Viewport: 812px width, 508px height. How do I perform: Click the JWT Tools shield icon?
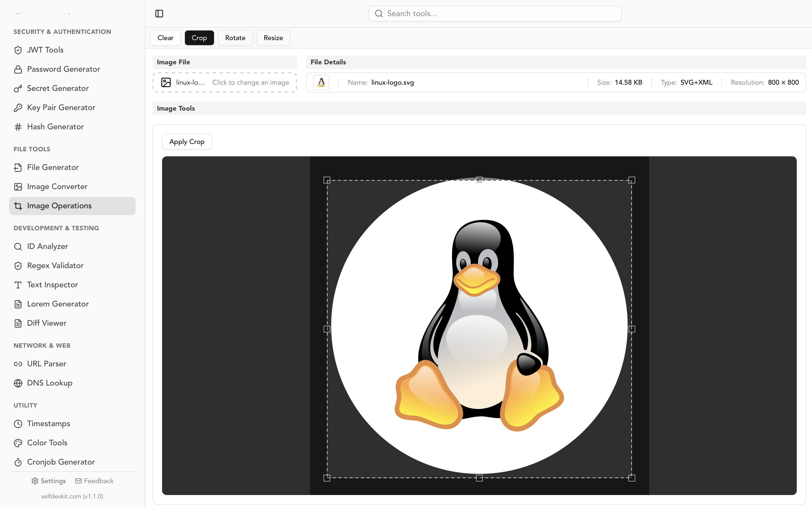18,50
